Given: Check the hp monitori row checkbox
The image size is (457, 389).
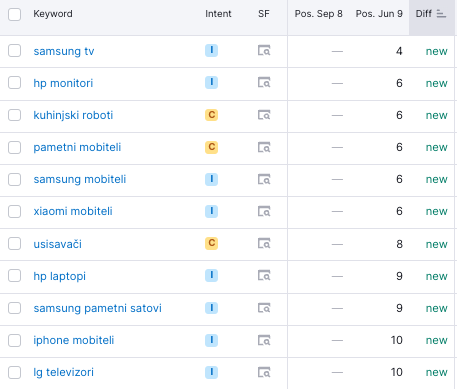Looking at the screenshot, I should point(14,83).
